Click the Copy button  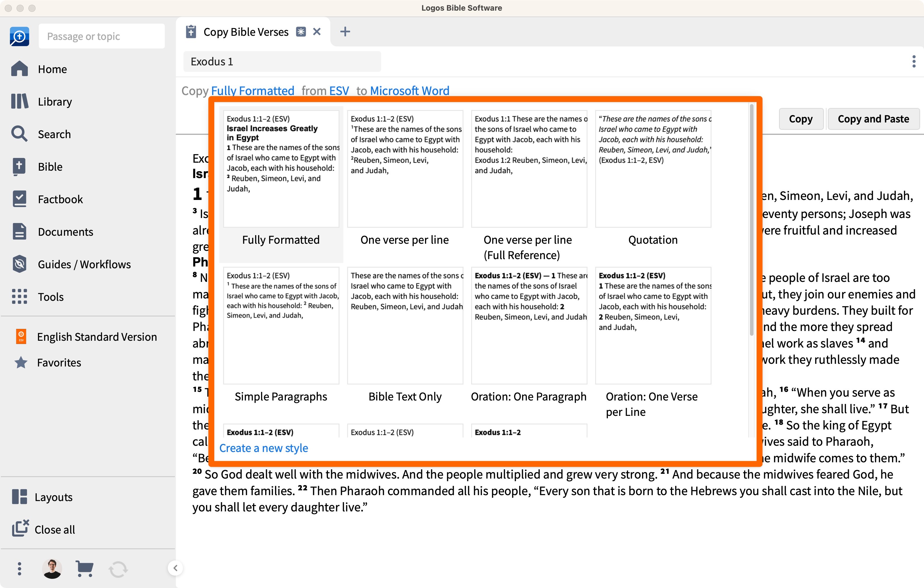tap(801, 119)
